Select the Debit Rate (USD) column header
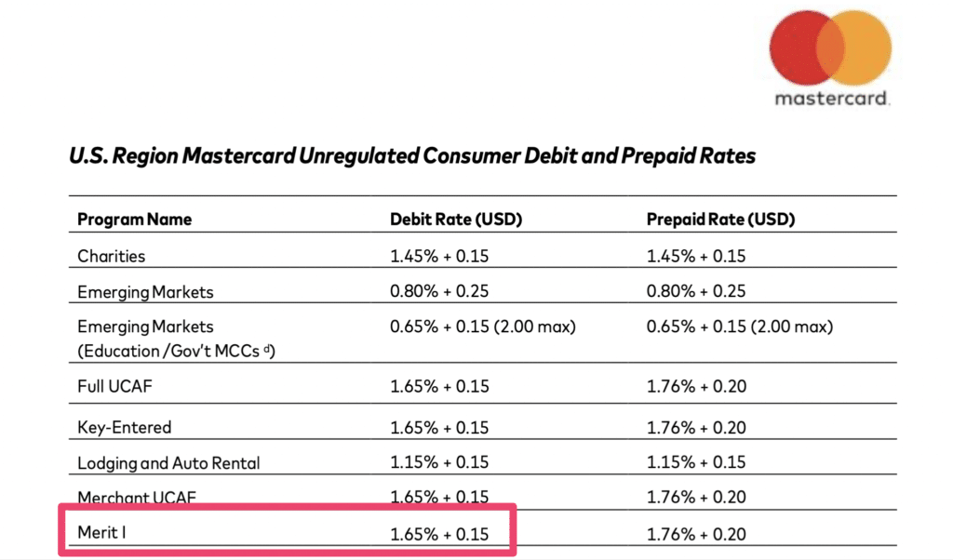The width and height of the screenshot is (953, 560). [x=456, y=220]
